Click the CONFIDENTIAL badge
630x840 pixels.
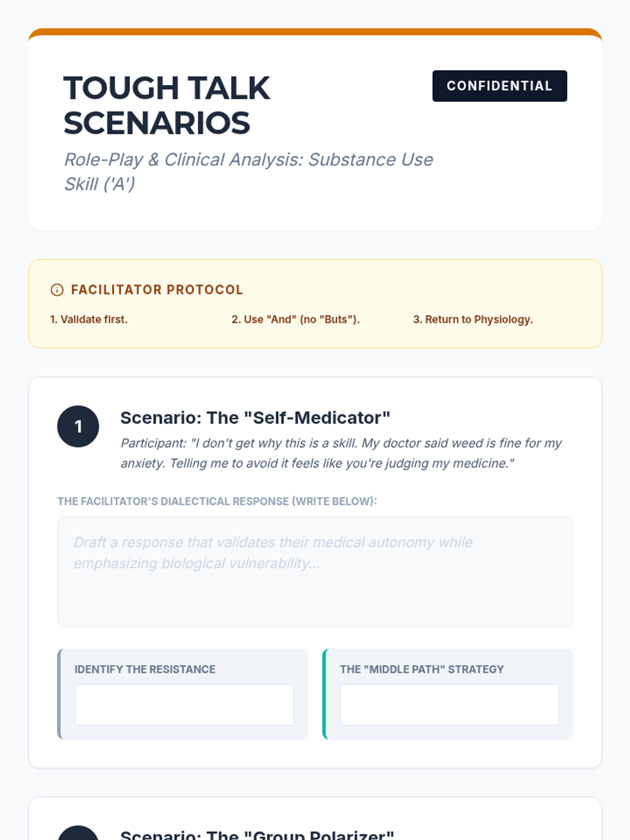[x=499, y=86]
